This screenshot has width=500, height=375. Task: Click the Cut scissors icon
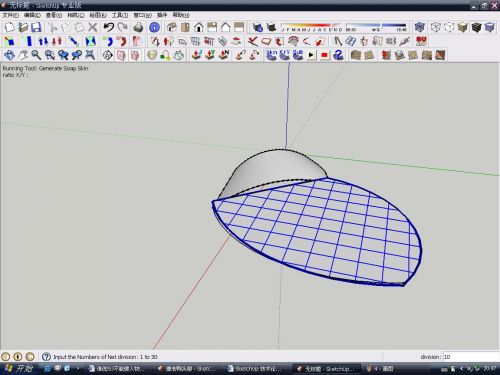click(x=53, y=27)
